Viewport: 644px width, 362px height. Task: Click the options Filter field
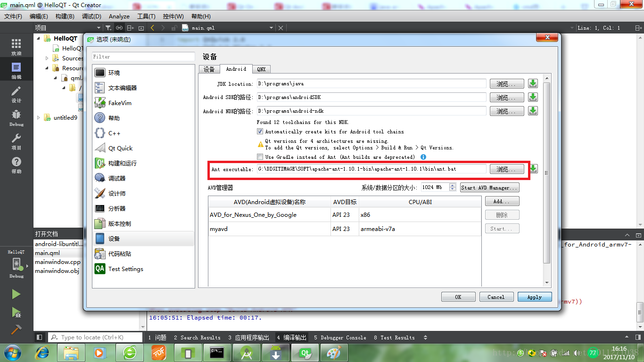(143, 57)
